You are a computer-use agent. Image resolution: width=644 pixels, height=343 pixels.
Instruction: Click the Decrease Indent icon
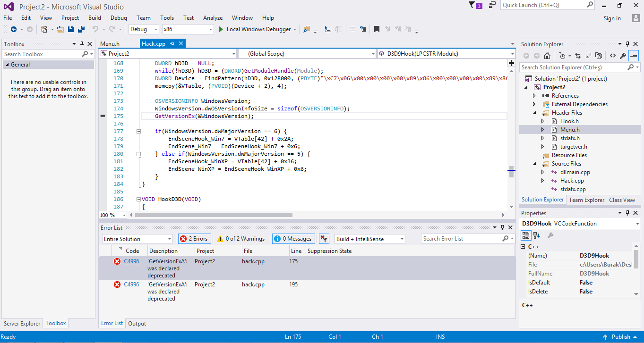coord(352,29)
